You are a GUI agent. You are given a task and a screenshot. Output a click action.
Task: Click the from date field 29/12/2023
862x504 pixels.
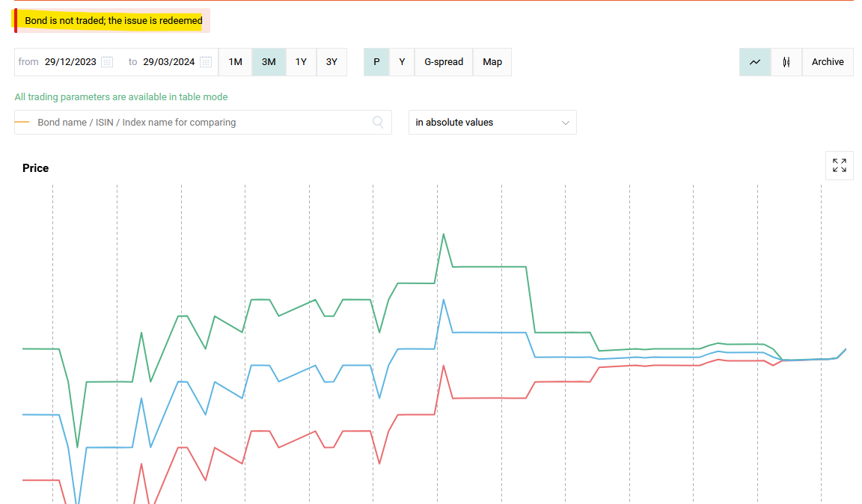pyautogui.click(x=70, y=62)
